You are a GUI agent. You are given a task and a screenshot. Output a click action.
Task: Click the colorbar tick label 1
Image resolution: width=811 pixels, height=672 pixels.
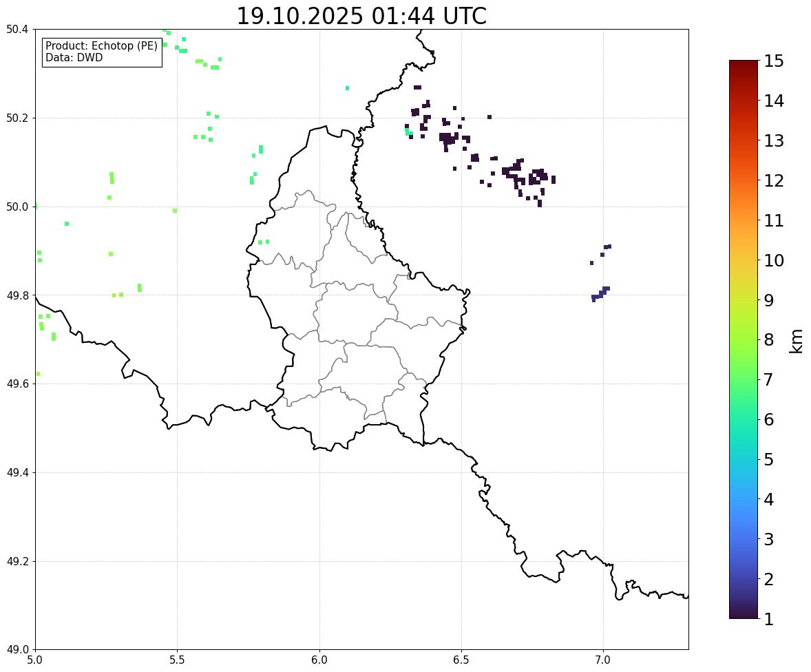click(x=768, y=619)
